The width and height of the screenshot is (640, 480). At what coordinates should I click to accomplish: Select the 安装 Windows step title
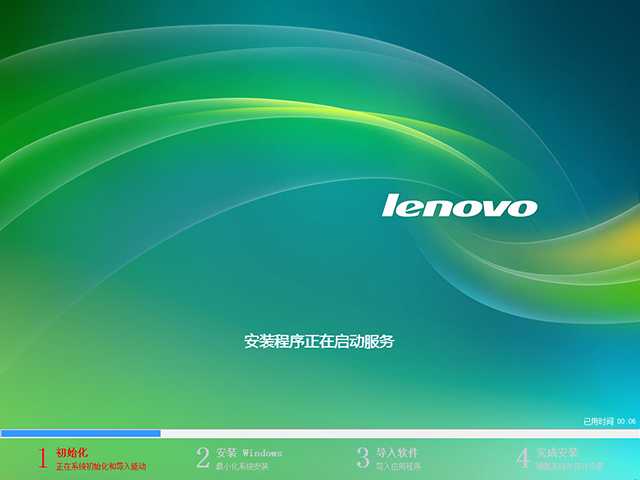click(x=249, y=453)
